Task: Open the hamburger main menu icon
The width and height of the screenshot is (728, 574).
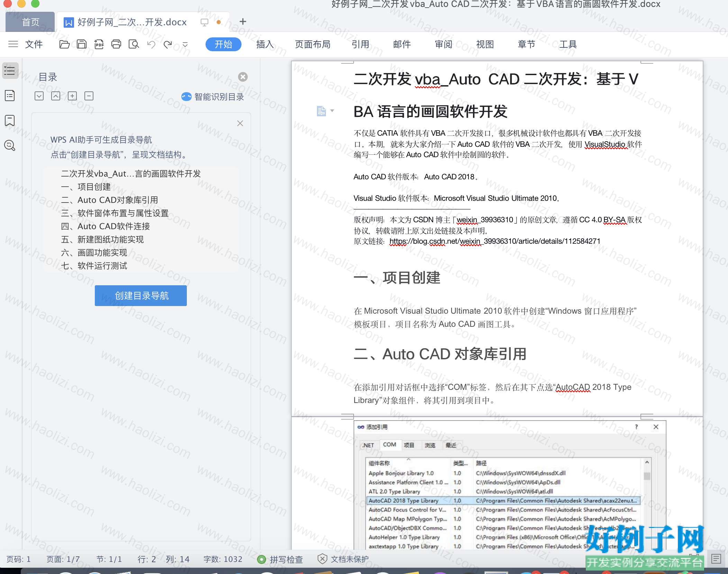Action: (x=13, y=44)
